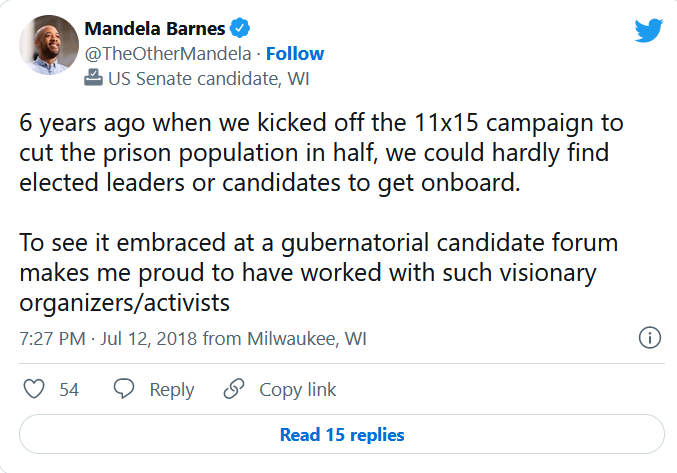
Task: Click the candidate label icon
Action: [x=94, y=76]
